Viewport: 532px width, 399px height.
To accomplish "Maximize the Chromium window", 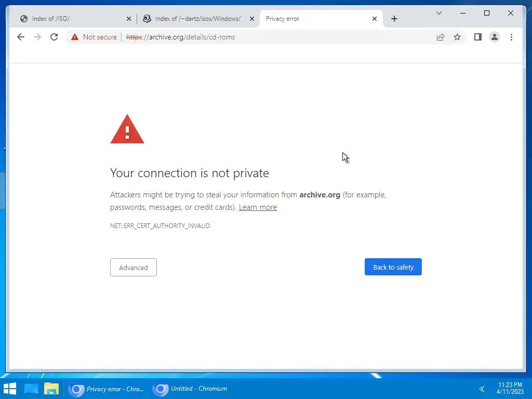I will [x=486, y=13].
